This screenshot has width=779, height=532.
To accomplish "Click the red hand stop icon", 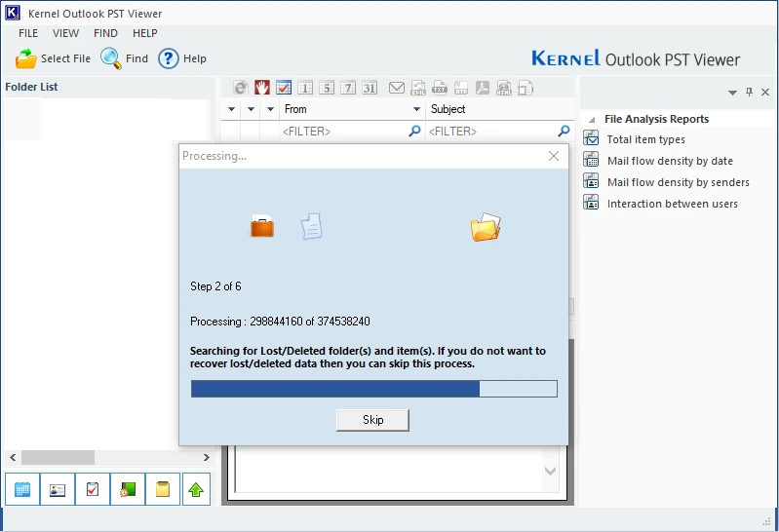I will [262, 88].
